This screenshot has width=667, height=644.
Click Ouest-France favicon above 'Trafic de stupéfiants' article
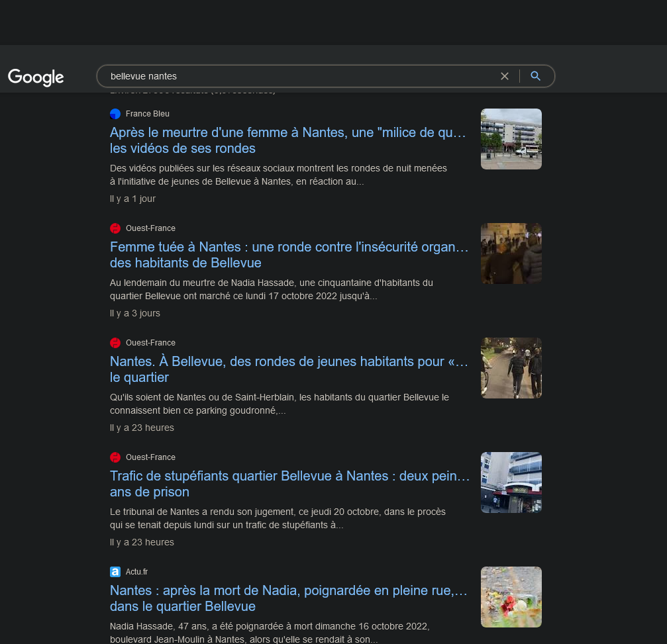pyautogui.click(x=115, y=457)
